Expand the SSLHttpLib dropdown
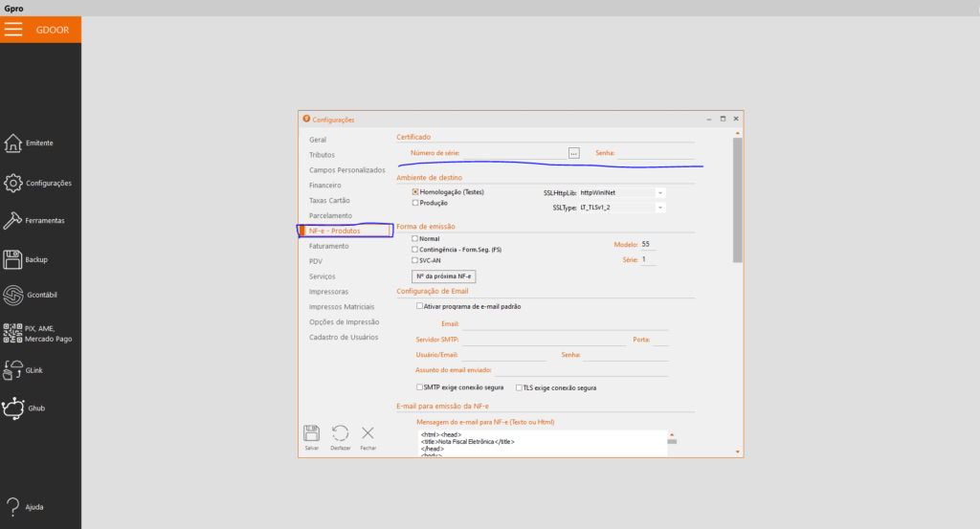 tap(659, 192)
